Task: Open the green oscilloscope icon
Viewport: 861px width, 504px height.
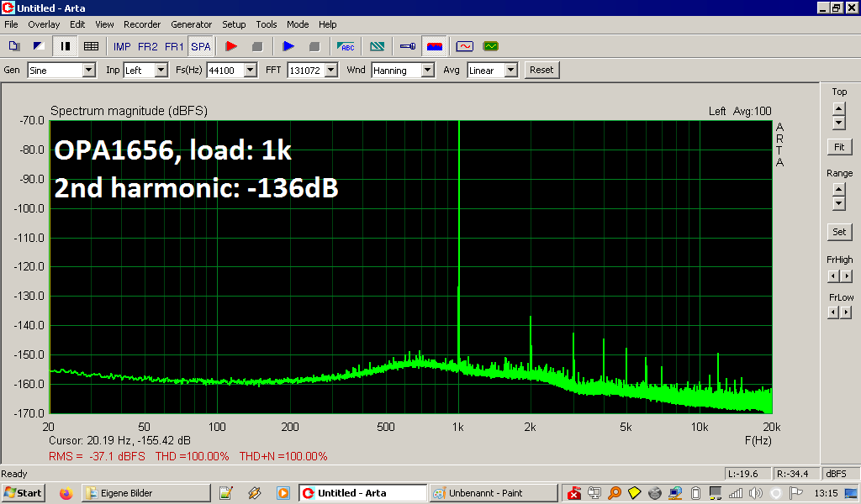Action: pos(491,46)
